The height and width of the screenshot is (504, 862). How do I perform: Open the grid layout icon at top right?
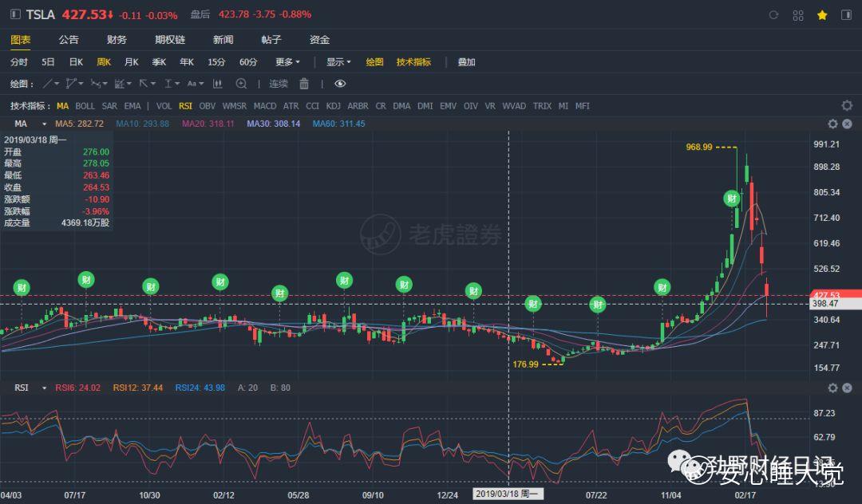[x=798, y=15]
